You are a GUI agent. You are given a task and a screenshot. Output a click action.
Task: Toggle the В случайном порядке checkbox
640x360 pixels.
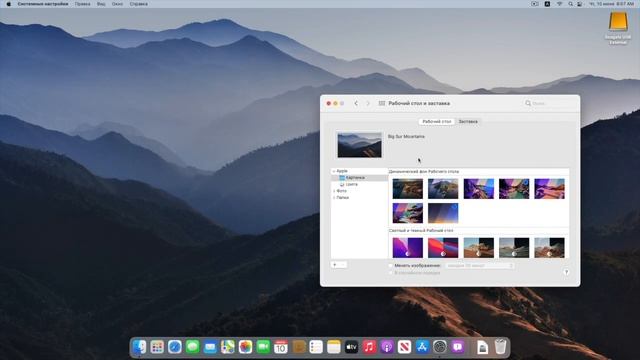pyautogui.click(x=391, y=273)
